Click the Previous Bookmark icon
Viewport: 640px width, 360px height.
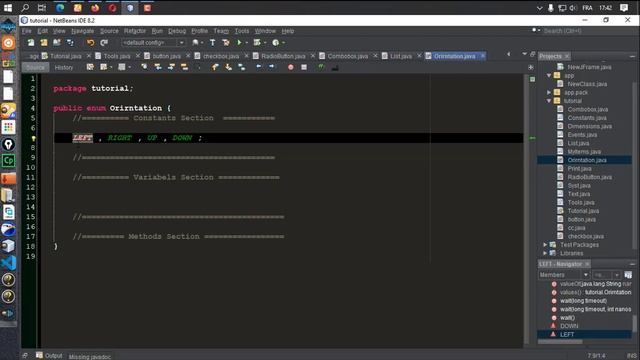click(x=215, y=67)
